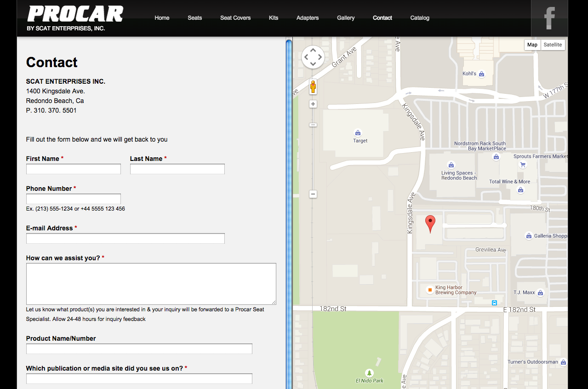Open the Facebook page icon
This screenshot has height=389, width=588.
(x=549, y=18)
